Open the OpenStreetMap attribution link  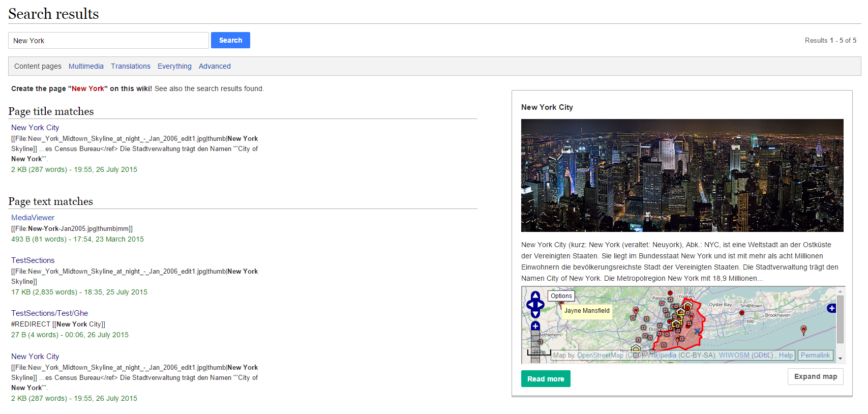tap(600, 356)
